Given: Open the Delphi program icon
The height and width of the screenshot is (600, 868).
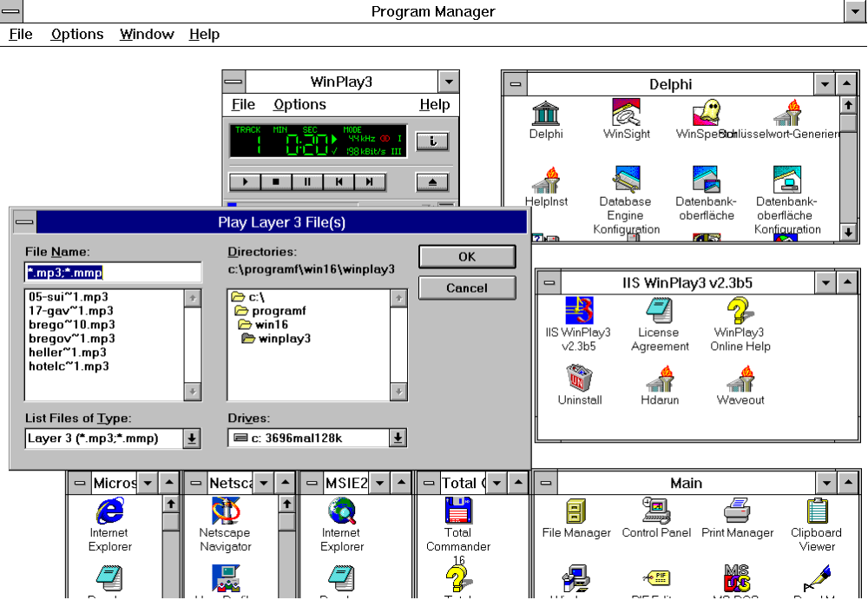Looking at the screenshot, I should coord(545,113).
